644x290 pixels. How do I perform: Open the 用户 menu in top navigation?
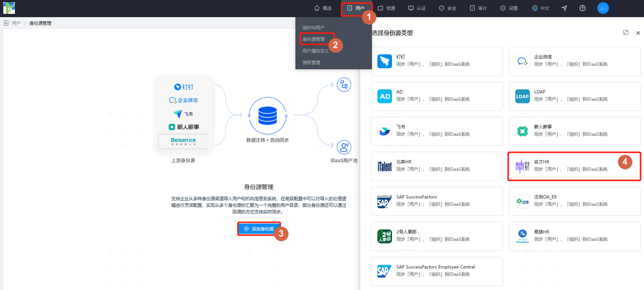356,8
